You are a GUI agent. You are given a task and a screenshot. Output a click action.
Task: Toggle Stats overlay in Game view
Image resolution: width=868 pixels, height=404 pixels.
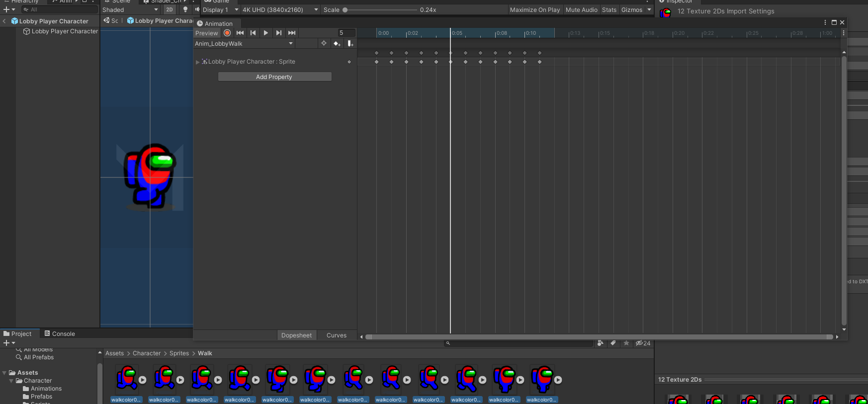coord(609,9)
